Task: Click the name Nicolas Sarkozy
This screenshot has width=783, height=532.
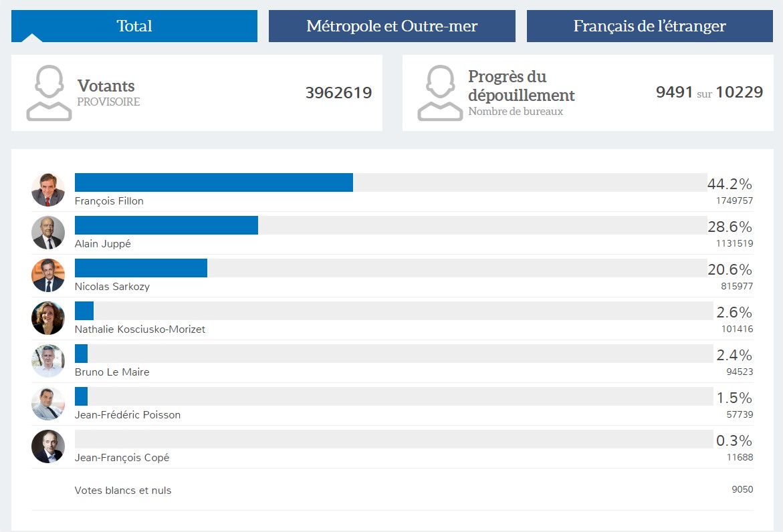Action: click(x=112, y=287)
